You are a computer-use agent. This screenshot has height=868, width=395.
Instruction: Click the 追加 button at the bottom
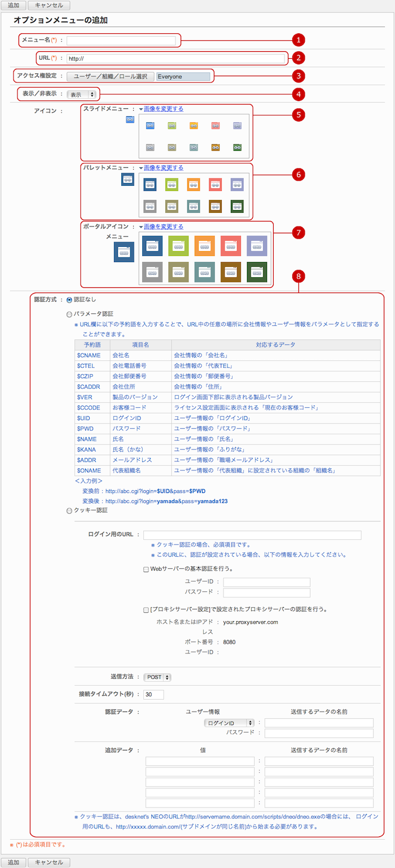(13, 862)
